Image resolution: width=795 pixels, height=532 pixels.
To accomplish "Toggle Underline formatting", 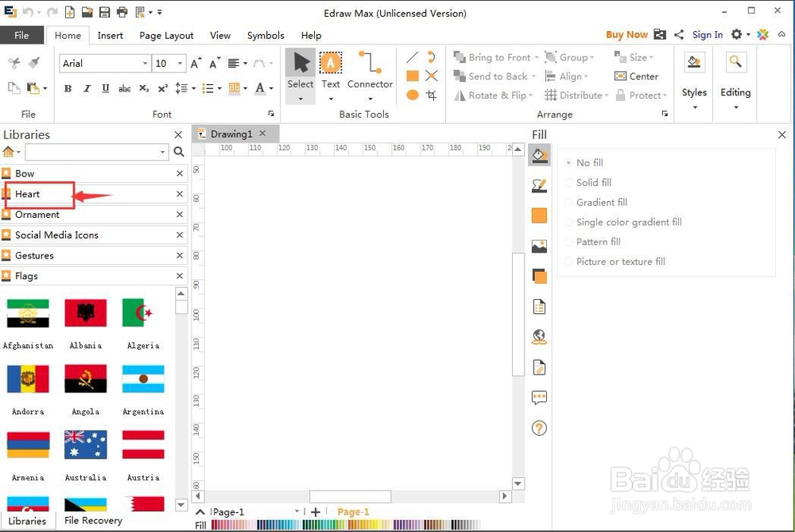I will 106,89.
